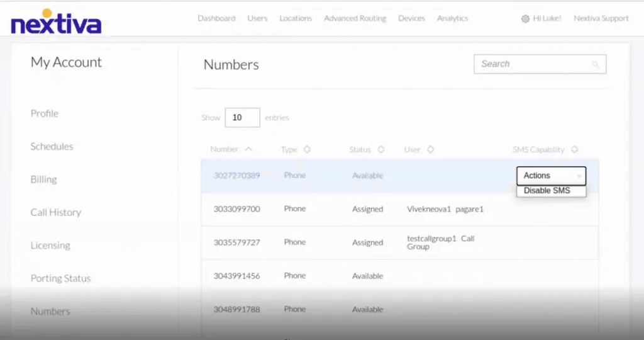Select Disable SMS option
This screenshot has width=644, height=340.
point(551,191)
